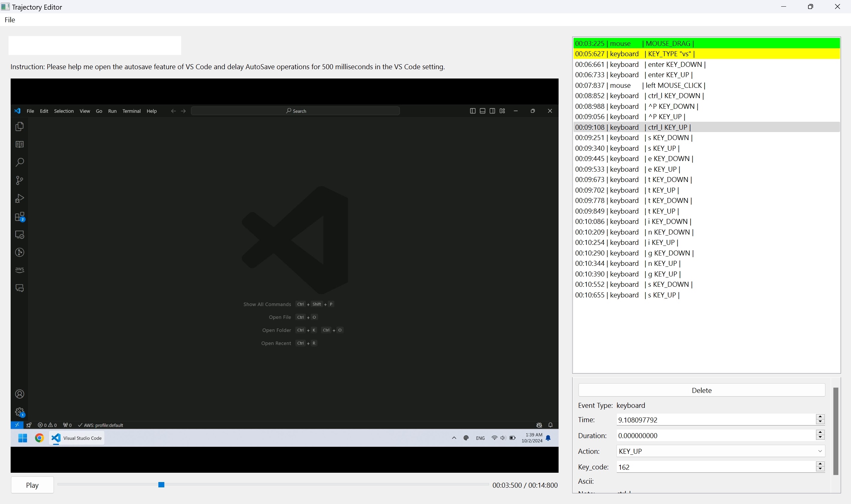
Task: Click the Manage gear icon in VS Code
Action: (x=20, y=412)
